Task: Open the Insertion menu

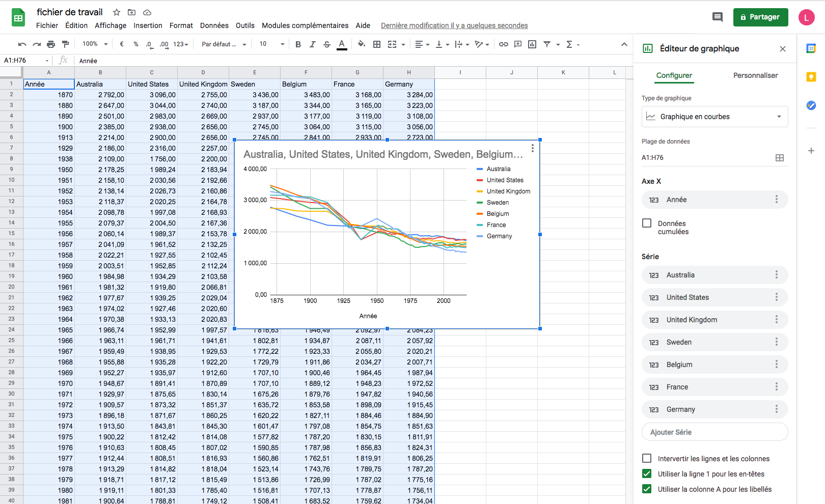Action: (148, 25)
